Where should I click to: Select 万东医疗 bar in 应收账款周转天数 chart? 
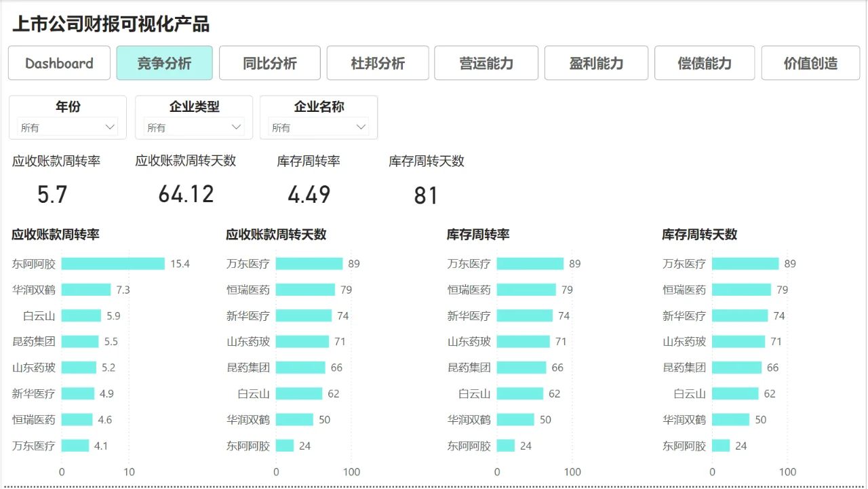(x=309, y=264)
